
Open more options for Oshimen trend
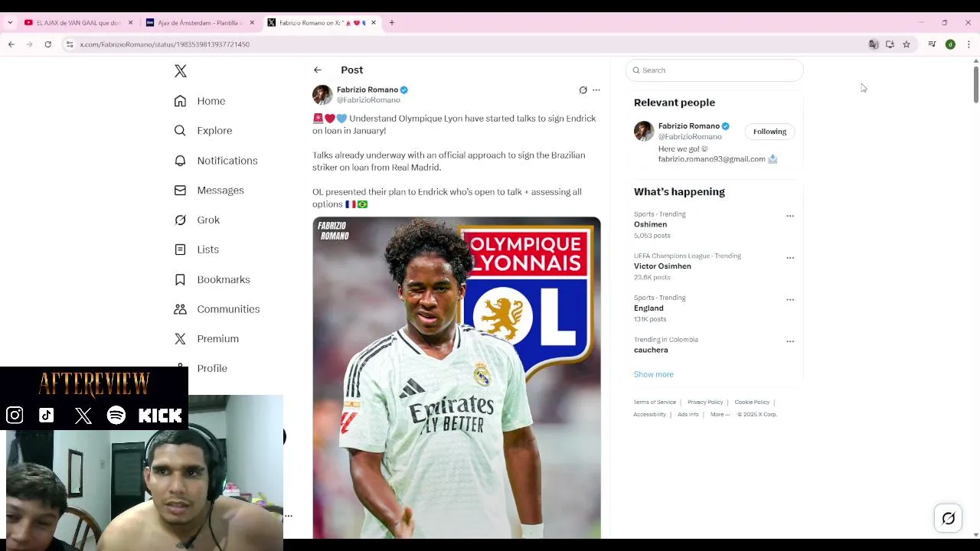[x=790, y=216]
